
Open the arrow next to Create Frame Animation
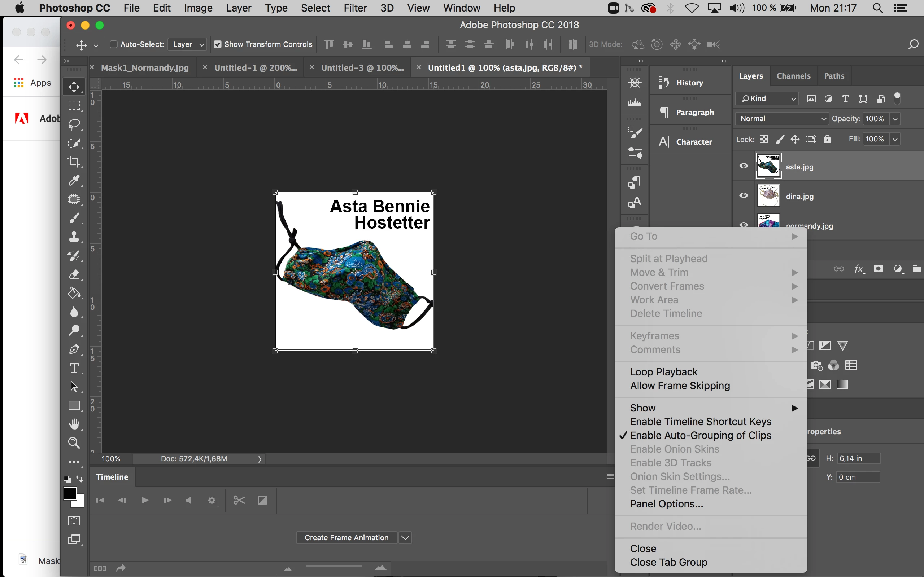coord(405,538)
